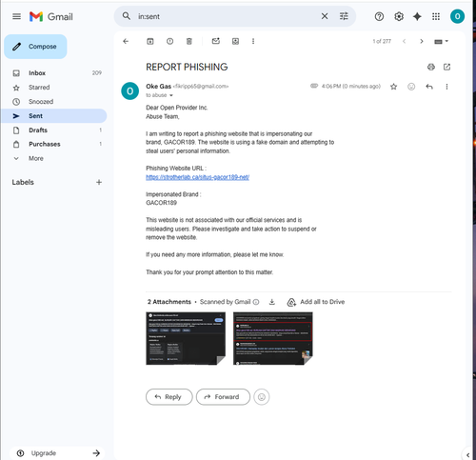Click the sender name Oke Gas
This screenshot has height=460, width=476.
158,87
